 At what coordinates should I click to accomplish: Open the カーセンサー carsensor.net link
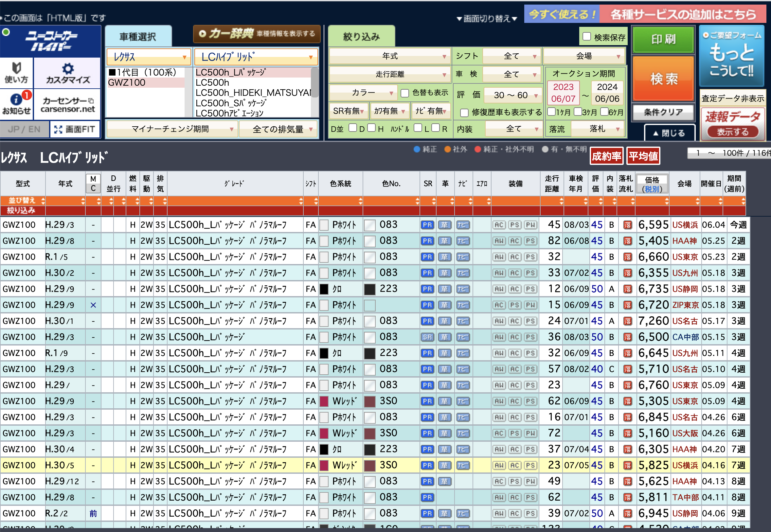point(68,104)
